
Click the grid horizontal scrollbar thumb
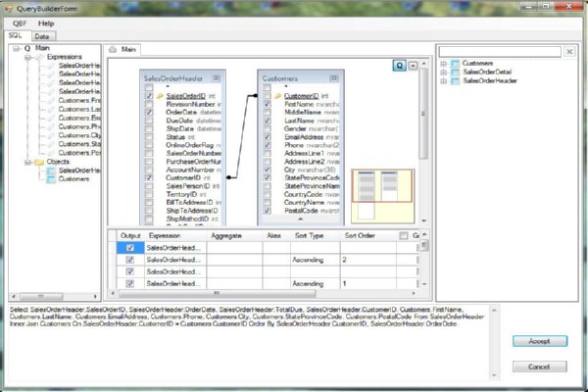pos(218,293)
